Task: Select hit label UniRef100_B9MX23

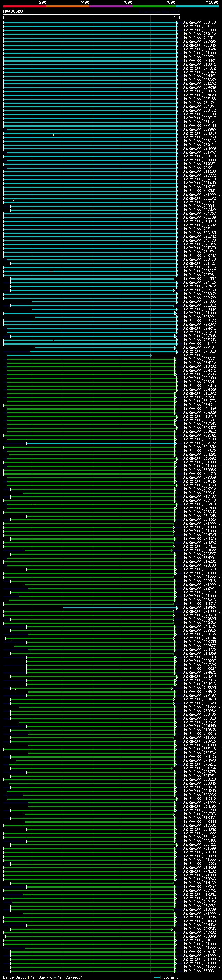Action: pos(199,95)
